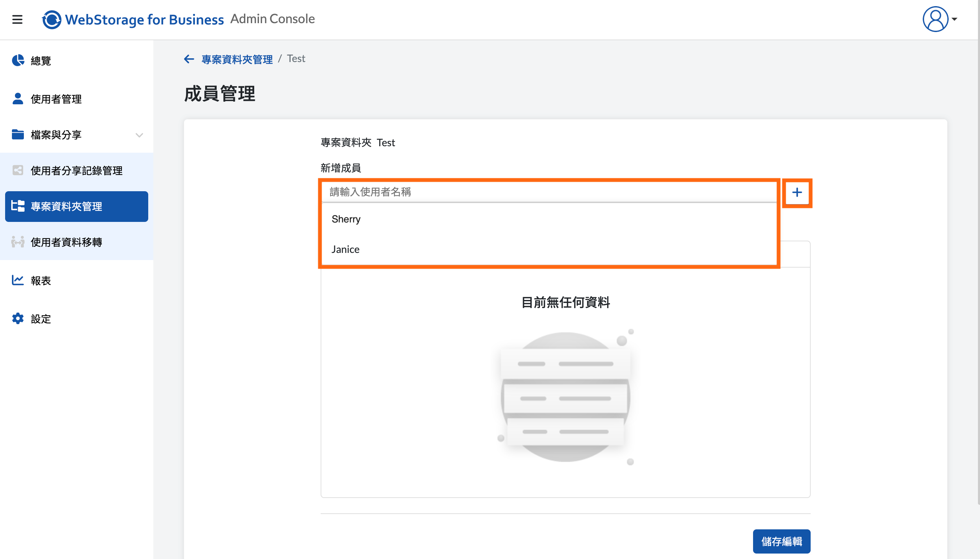Click the Test breadcrumb text
Viewport: 980px width, 559px height.
(296, 59)
